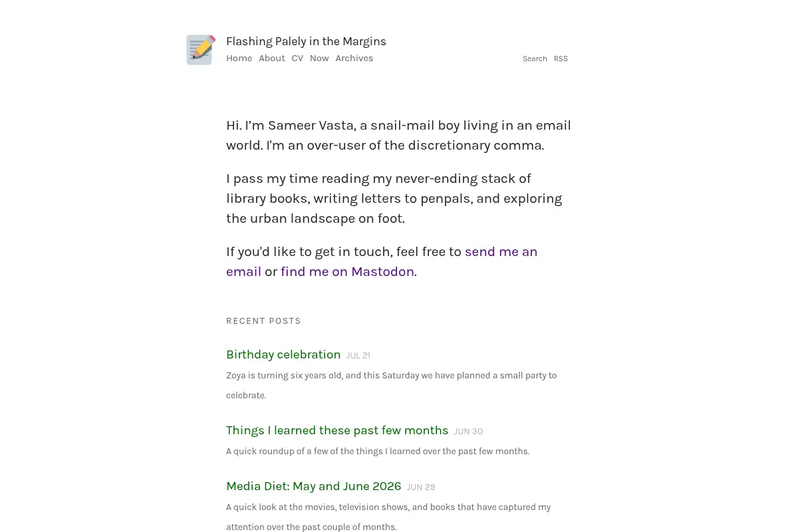Select the Now nav item

coord(319,58)
